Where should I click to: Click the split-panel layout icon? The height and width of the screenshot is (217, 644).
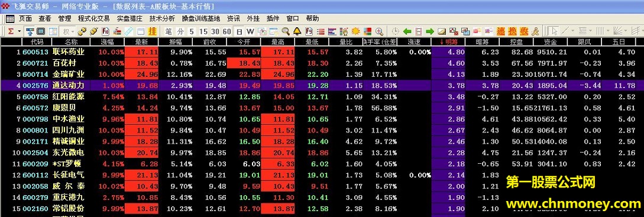click(x=53, y=31)
